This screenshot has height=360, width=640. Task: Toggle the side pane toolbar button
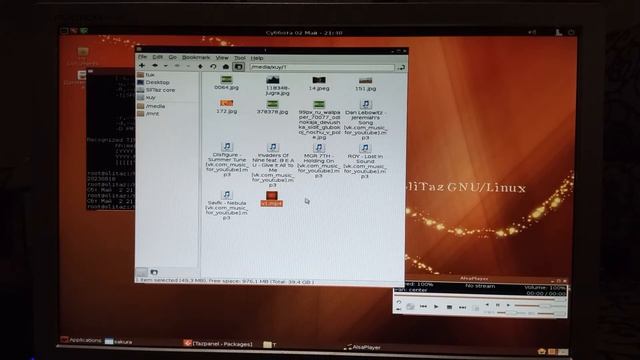pyautogui.click(x=238, y=67)
